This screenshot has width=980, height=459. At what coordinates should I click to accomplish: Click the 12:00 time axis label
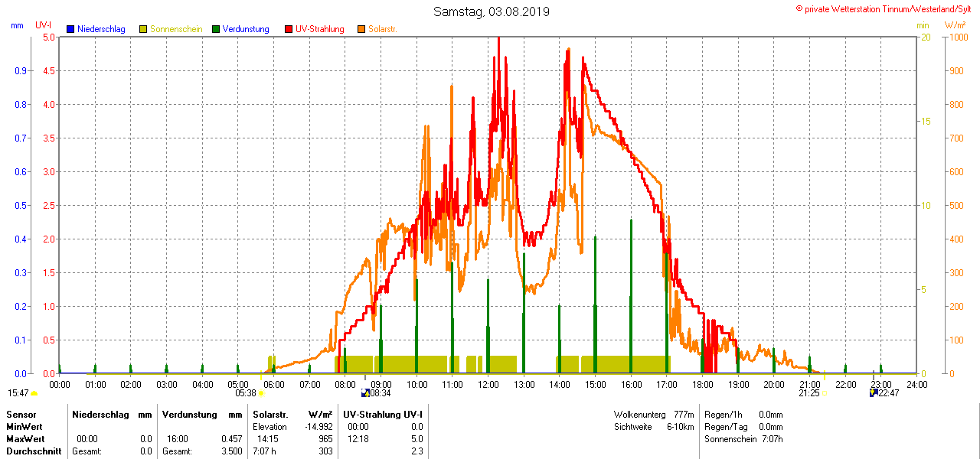point(488,384)
